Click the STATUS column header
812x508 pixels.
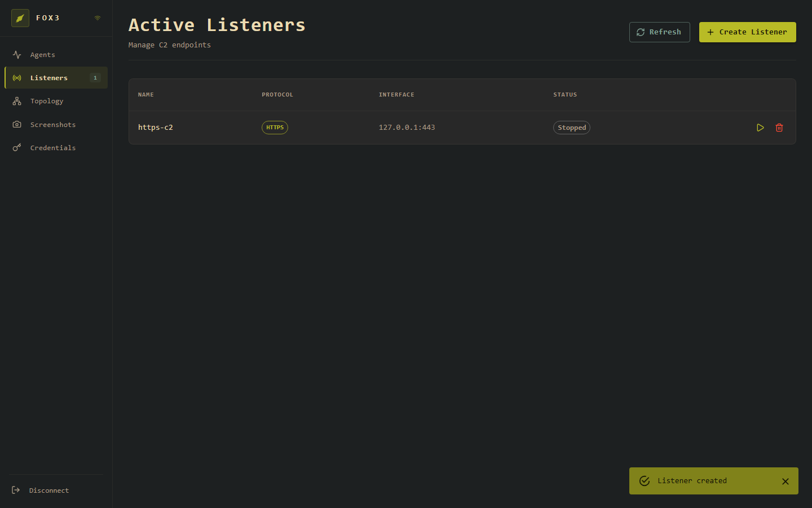[x=565, y=95]
